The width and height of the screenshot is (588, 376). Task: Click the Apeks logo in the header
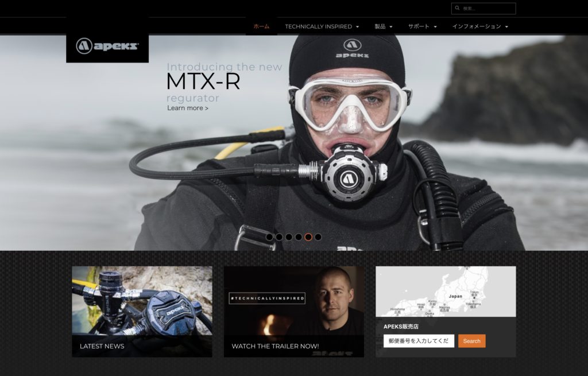click(107, 45)
